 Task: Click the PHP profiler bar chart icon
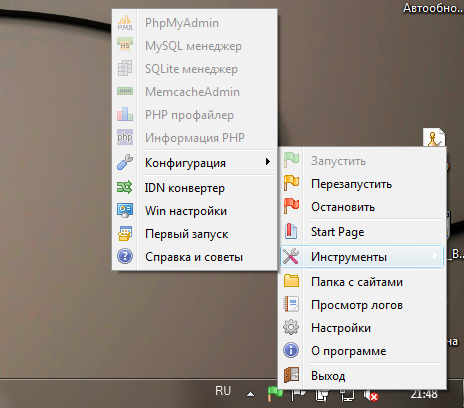tap(125, 114)
